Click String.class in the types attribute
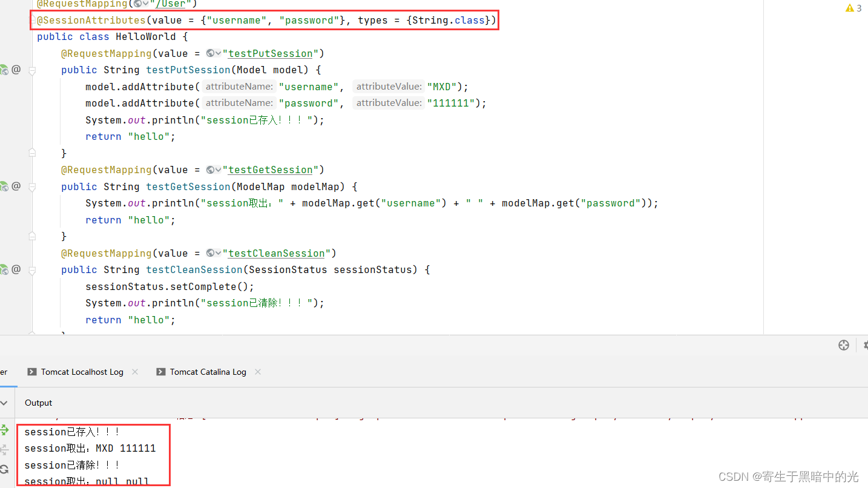The image size is (868, 488). pos(449,21)
